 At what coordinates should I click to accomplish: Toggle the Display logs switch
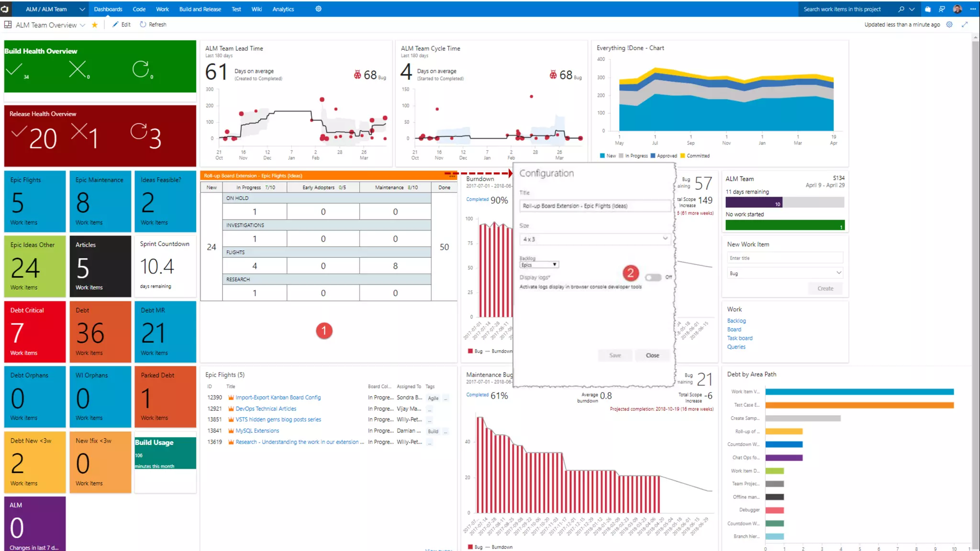(x=653, y=277)
